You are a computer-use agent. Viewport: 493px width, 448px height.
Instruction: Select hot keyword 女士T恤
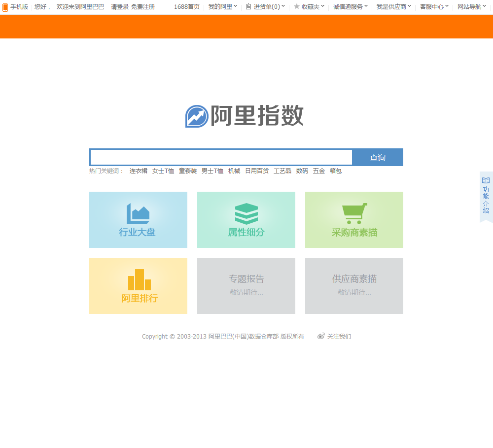(163, 171)
